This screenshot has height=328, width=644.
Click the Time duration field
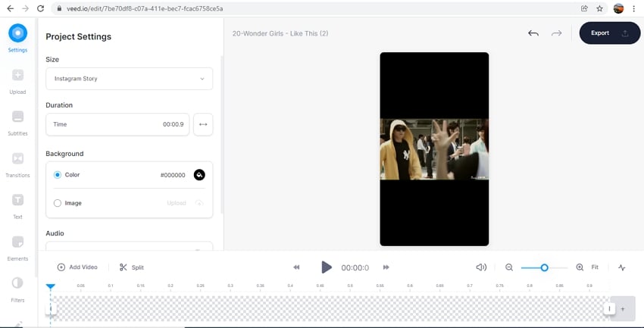(x=117, y=124)
